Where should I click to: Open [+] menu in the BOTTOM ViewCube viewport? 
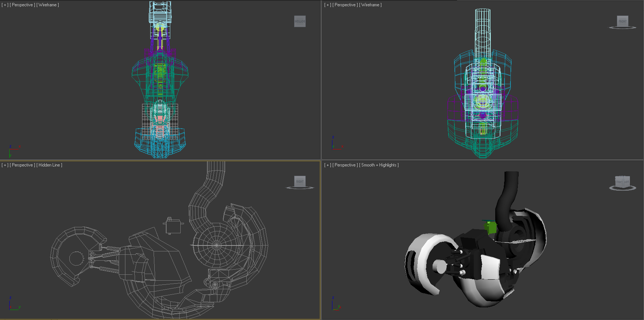[x=5, y=5]
